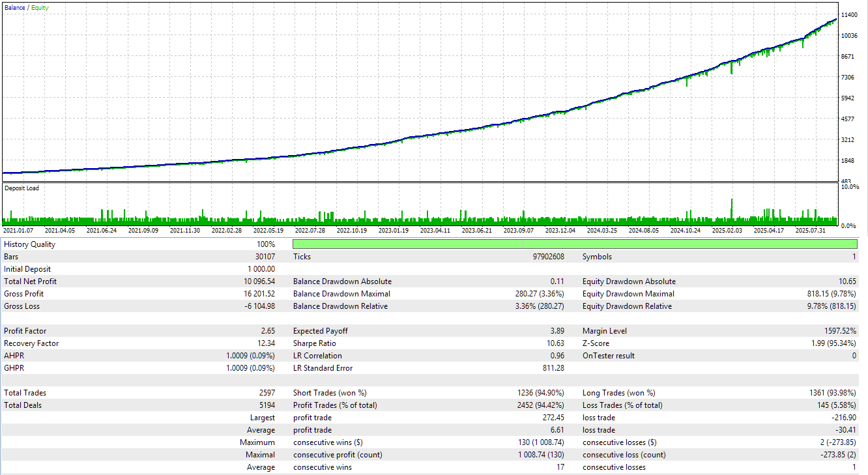Click the Sharpe Ratio value 10.63

click(x=555, y=343)
